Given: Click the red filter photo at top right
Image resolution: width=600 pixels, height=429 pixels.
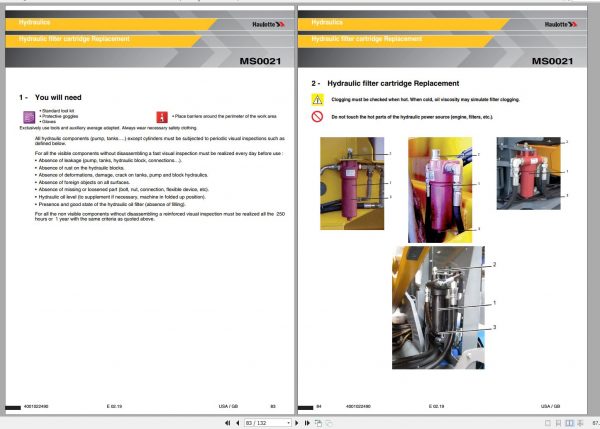Looking at the screenshot, I should click(528, 173).
